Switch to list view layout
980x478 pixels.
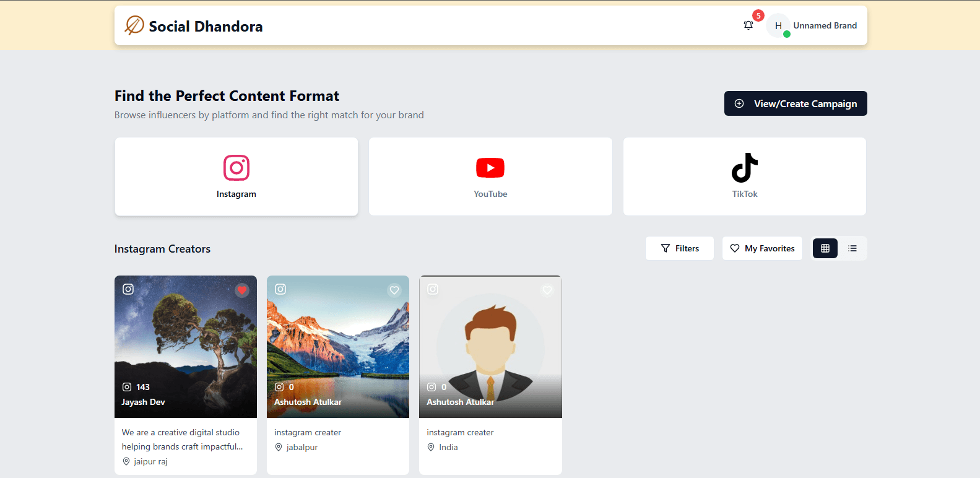(852, 248)
